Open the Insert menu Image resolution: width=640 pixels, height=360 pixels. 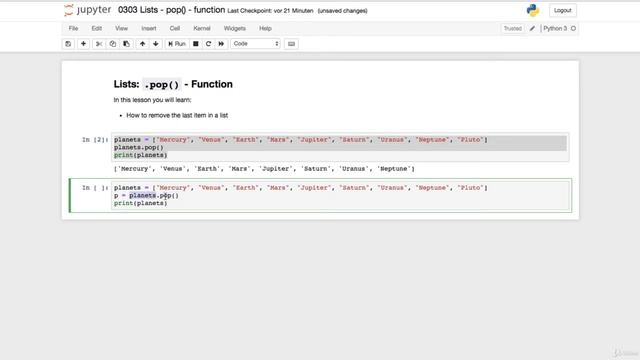(149, 29)
